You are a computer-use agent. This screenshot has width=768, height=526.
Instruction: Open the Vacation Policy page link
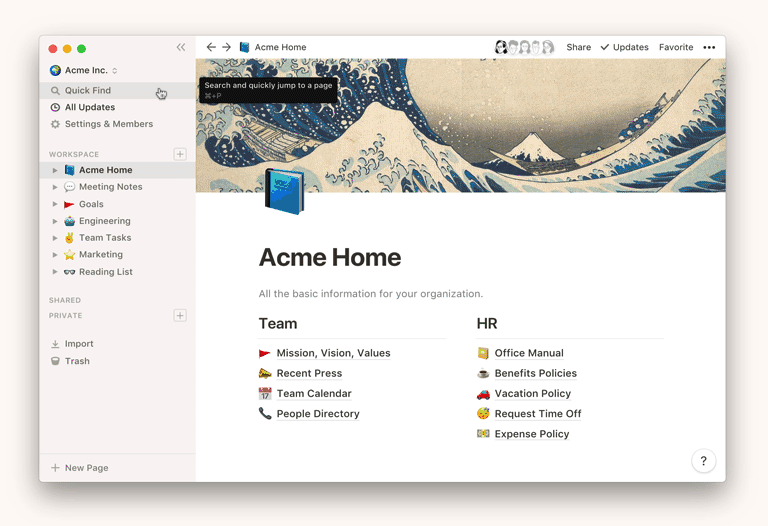click(x=532, y=394)
